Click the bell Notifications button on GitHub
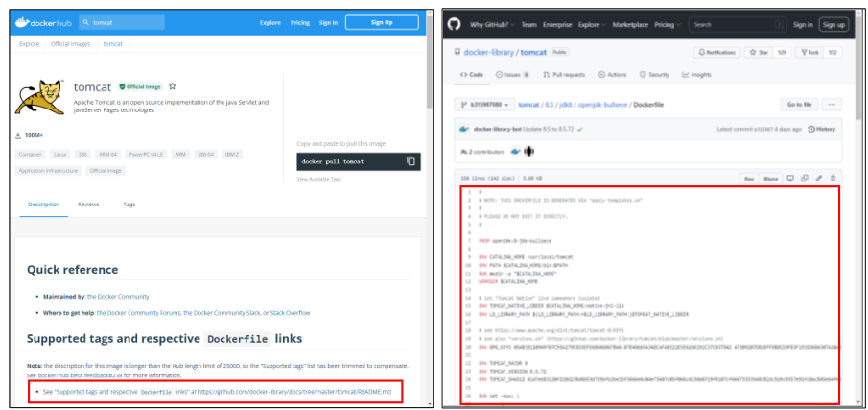 click(716, 52)
